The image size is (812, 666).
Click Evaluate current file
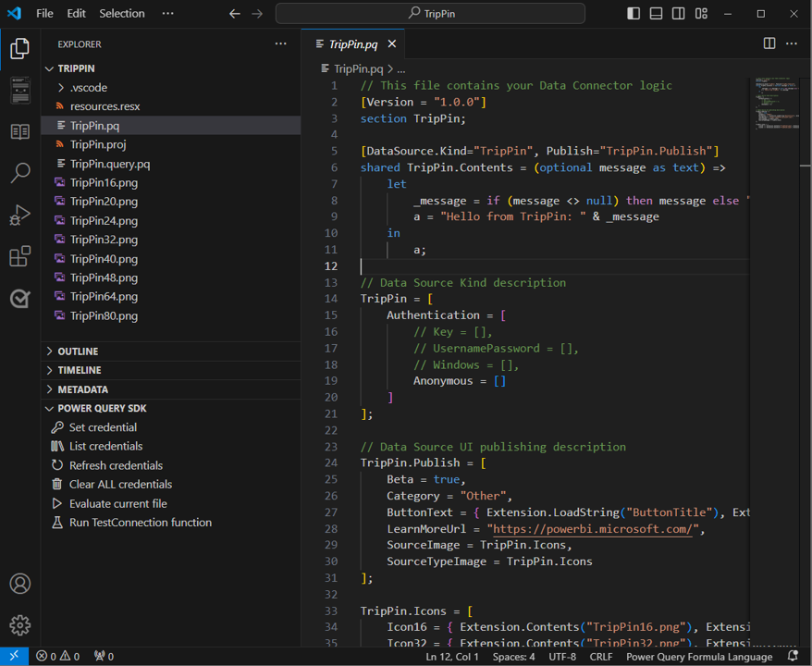pyautogui.click(x=117, y=504)
